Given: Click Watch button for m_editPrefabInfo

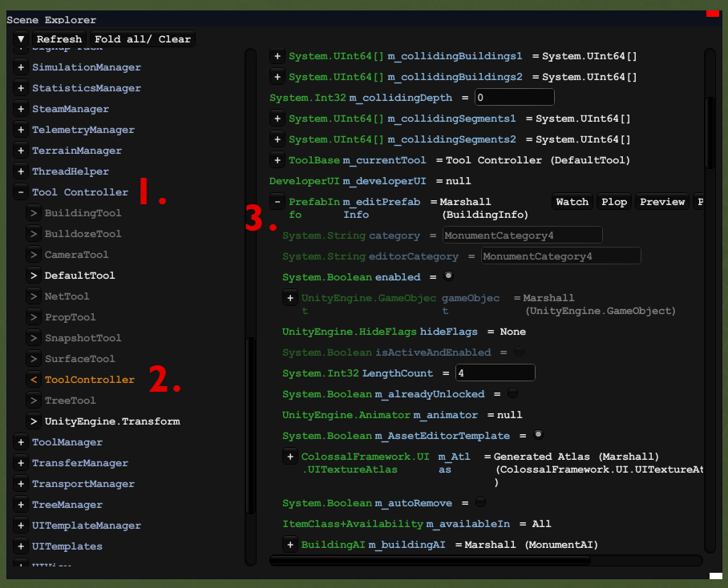Looking at the screenshot, I should pyautogui.click(x=572, y=202).
